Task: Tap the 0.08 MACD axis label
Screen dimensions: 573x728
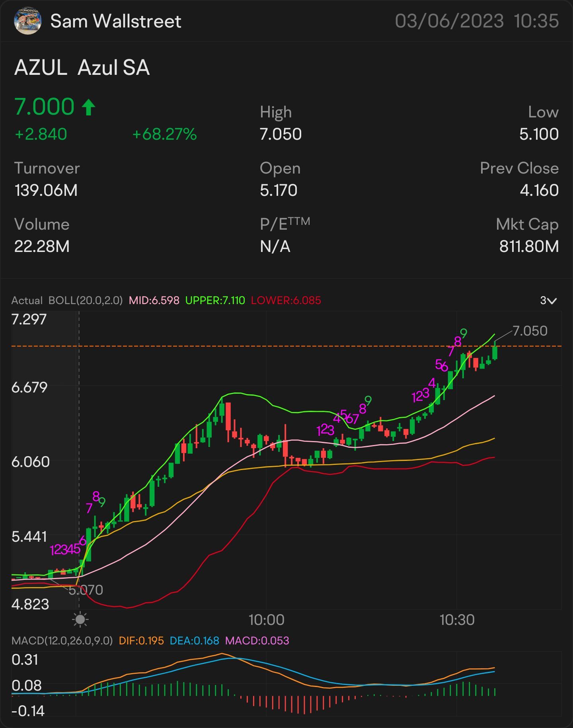Action: point(26,685)
